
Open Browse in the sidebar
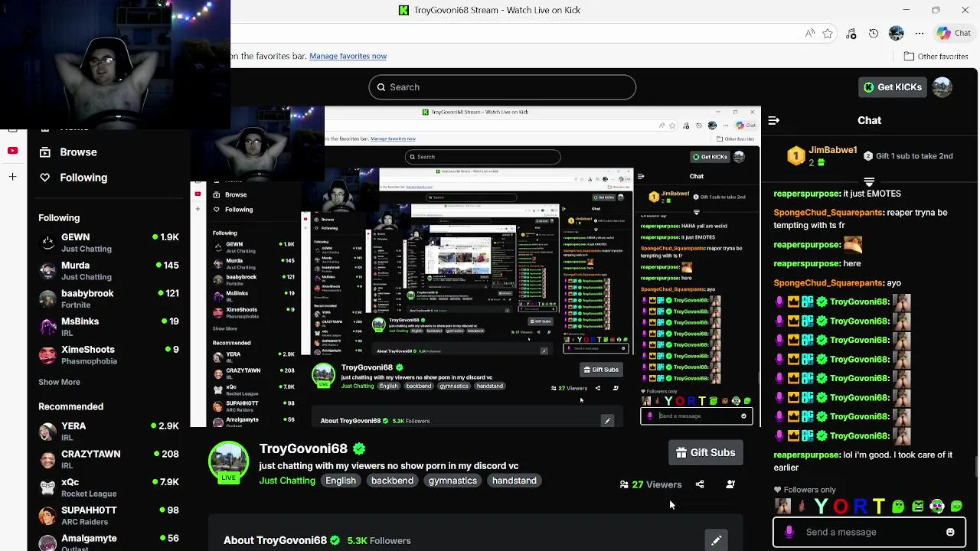point(69,152)
